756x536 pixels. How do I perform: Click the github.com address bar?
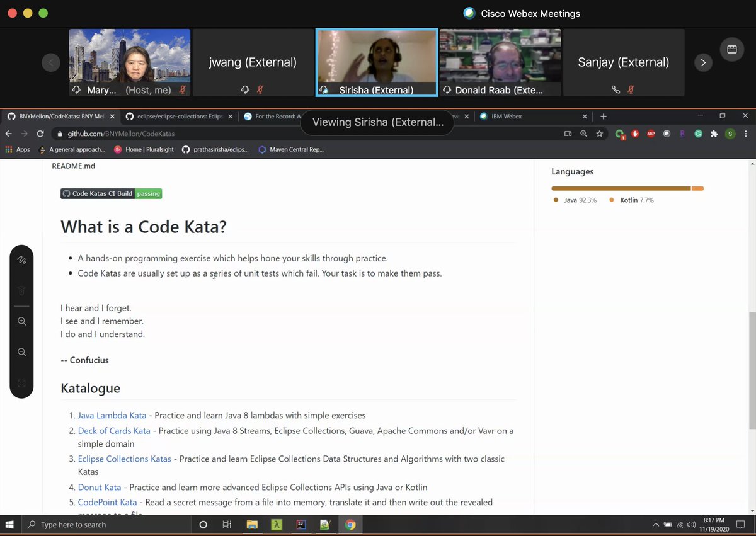[x=305, y=134]
